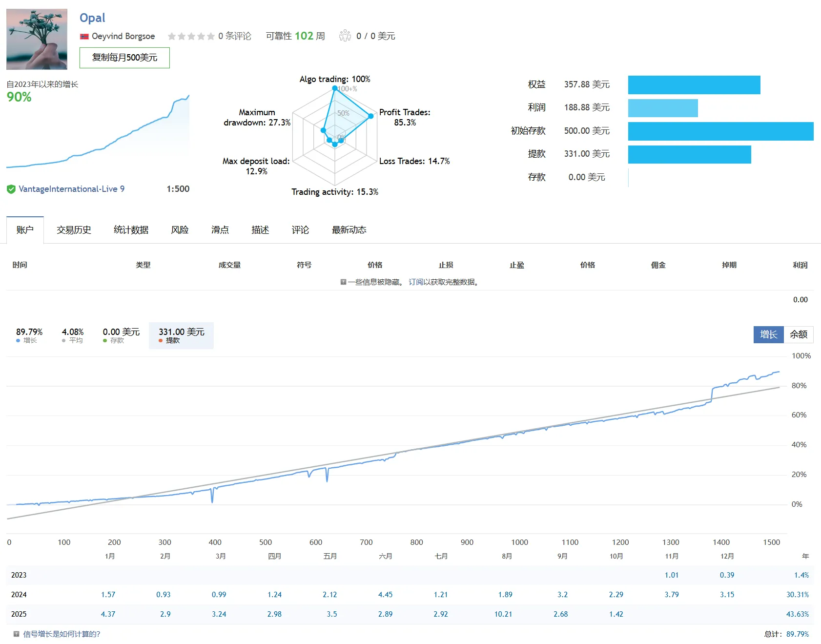Toggle the 存款 deposits series legend
This screenshot has width=821, height=644.
[x=121, y=335]
